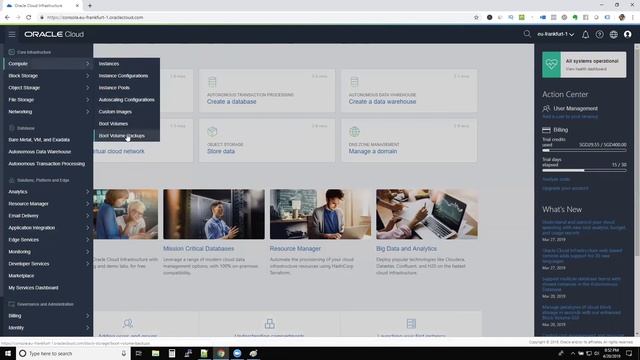The width and height of the screenshot is (640, 360).
Task: Click the Big Data and Analytics thumbnail image
Action: (x=427, y=214)
